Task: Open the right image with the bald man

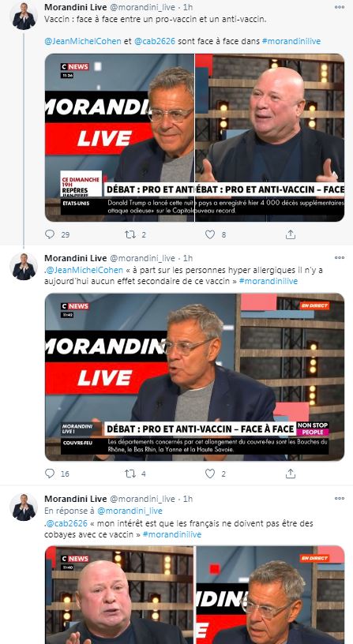Action: [269, 137]
